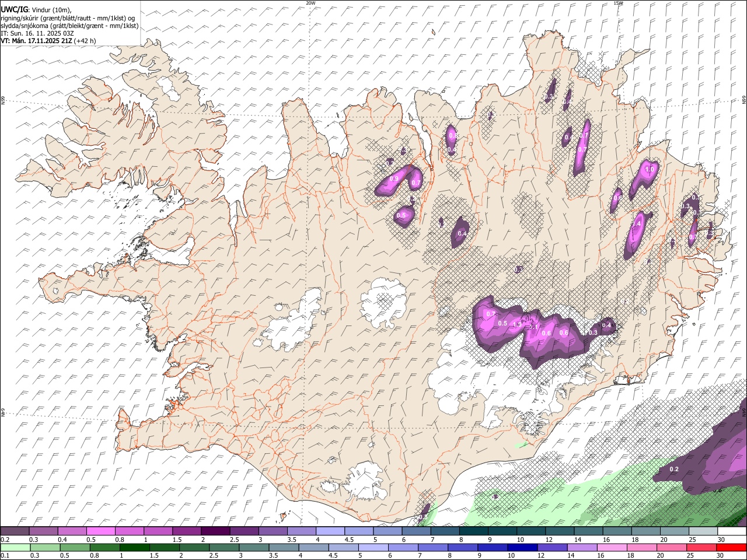
Task: Click the '20W' longitude label
Action: (310, 3)
